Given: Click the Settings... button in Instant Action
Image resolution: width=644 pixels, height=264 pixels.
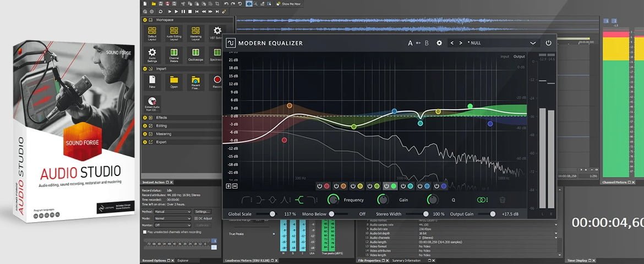Looking at the screenshot, I should (x=203, y=211).
